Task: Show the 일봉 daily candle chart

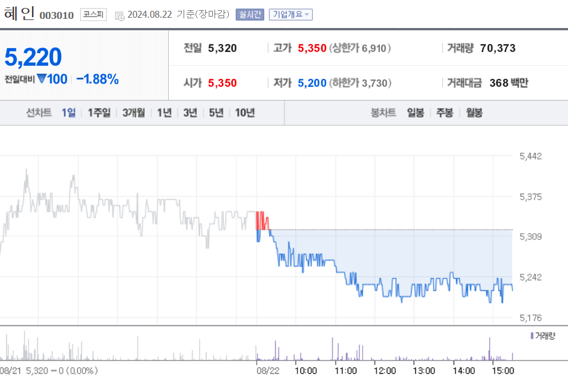Action: (415, 113)
